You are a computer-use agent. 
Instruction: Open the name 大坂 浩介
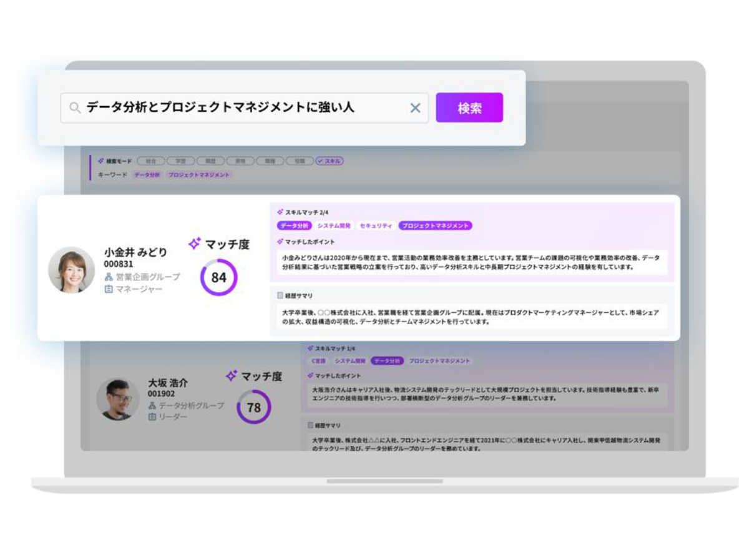[x=168, y=383]
